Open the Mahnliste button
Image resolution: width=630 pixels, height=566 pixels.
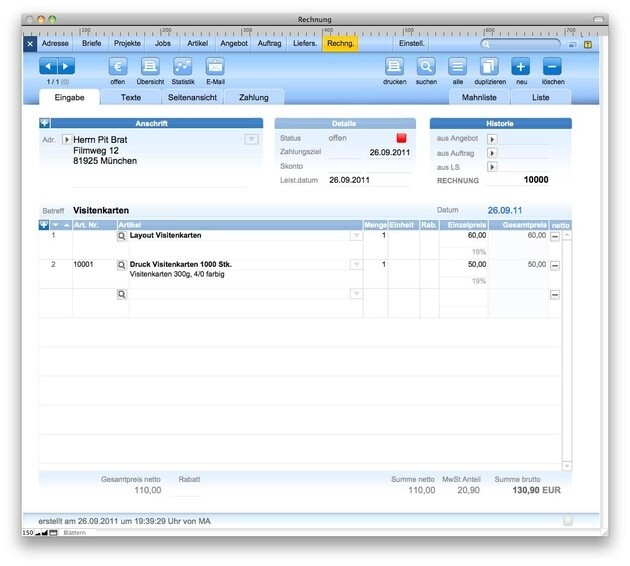coord(479,97)
